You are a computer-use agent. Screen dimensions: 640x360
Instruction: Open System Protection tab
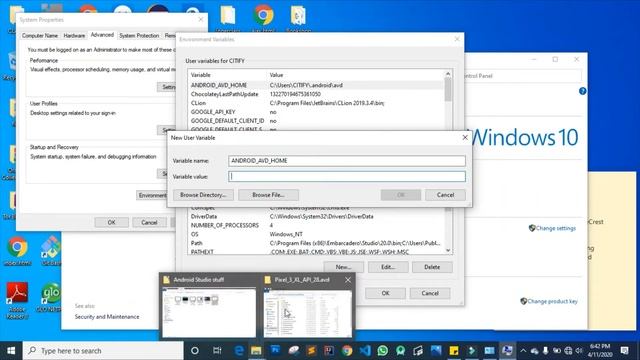tap(139, 36)
